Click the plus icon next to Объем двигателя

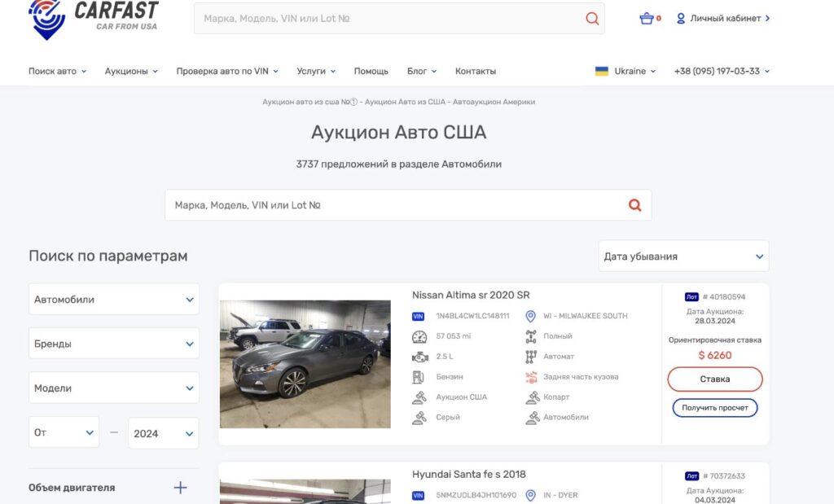click(180, 488)
